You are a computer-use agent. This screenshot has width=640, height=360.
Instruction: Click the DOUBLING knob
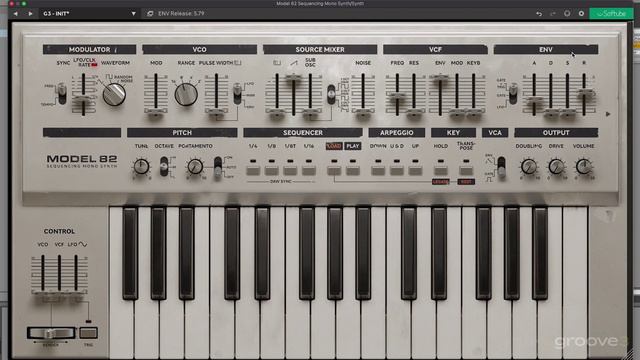pyautogui.click(x=529, y=167)
